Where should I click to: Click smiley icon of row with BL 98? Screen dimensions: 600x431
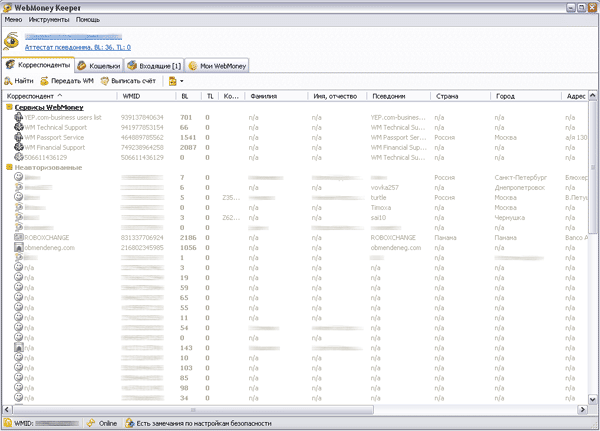click(18, 387)
